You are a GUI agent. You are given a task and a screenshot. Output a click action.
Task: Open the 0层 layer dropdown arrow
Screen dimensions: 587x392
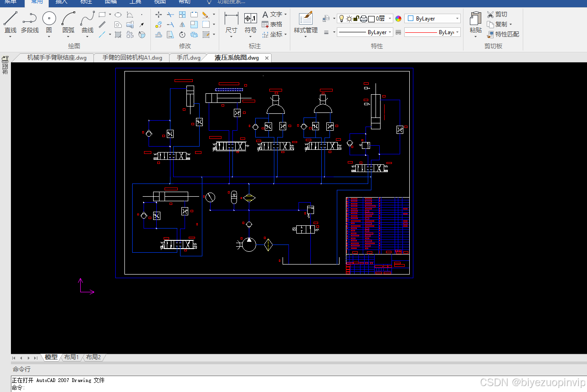[390, 19]
